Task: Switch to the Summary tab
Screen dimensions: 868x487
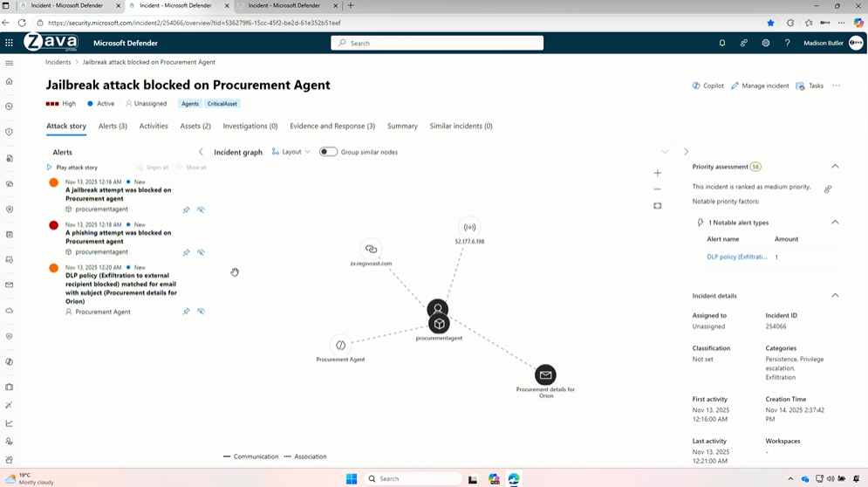Action: [402, 126]
